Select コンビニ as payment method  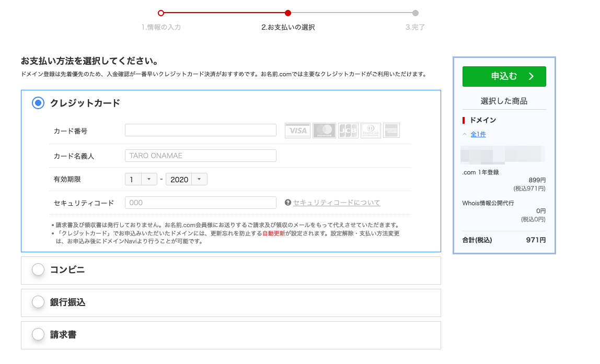38,269
